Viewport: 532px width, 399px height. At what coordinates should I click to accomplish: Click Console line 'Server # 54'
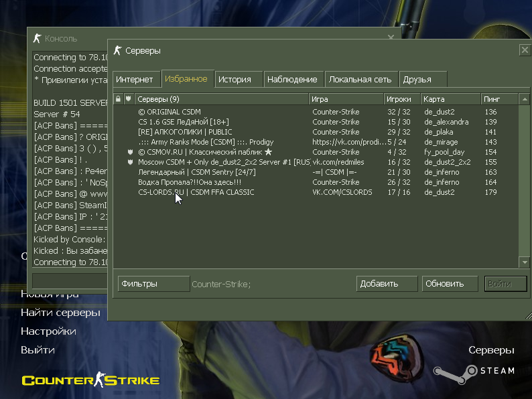(x=57, y=114)
